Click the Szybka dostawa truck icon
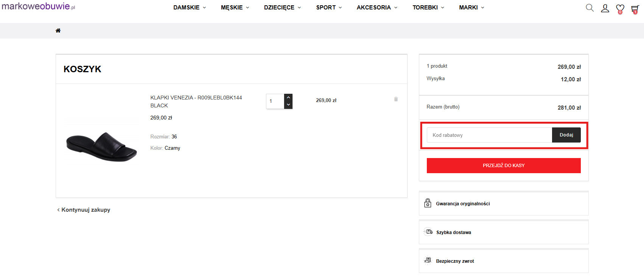The width and height of the screenshot is (644, 276). click(428, 232)
